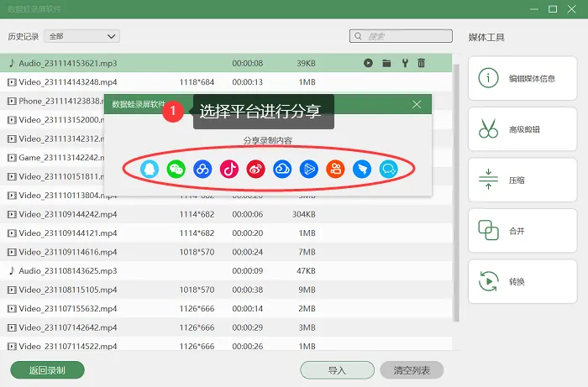The image size is (588, 387).
Task: Click film icon beside Video_231109144242.mp4
Action: (12, 214)
